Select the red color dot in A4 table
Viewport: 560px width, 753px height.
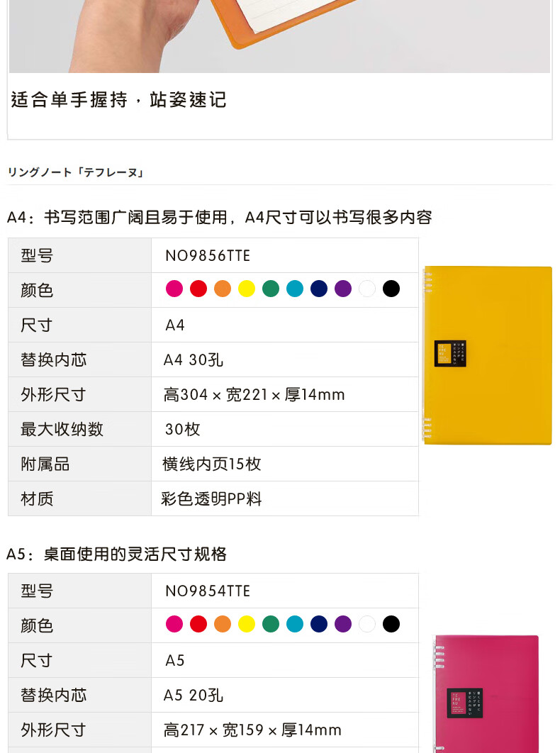click(x=198, y=289)
